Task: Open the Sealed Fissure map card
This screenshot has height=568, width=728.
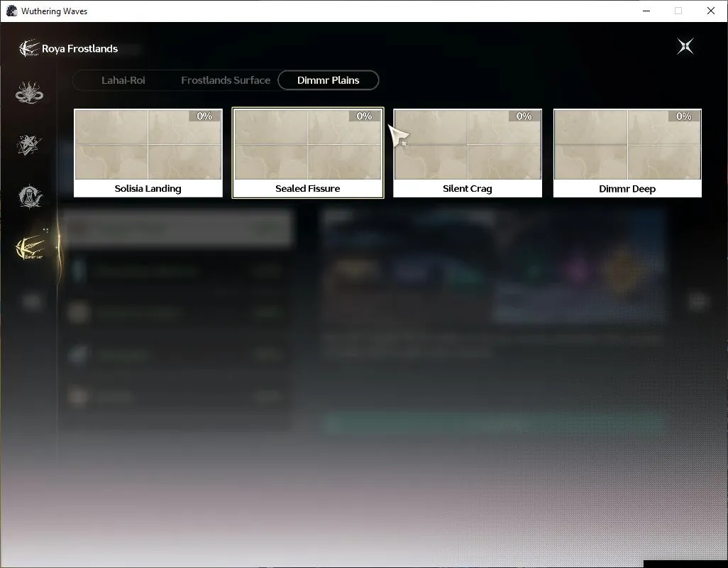Action: tap(308, 153)
